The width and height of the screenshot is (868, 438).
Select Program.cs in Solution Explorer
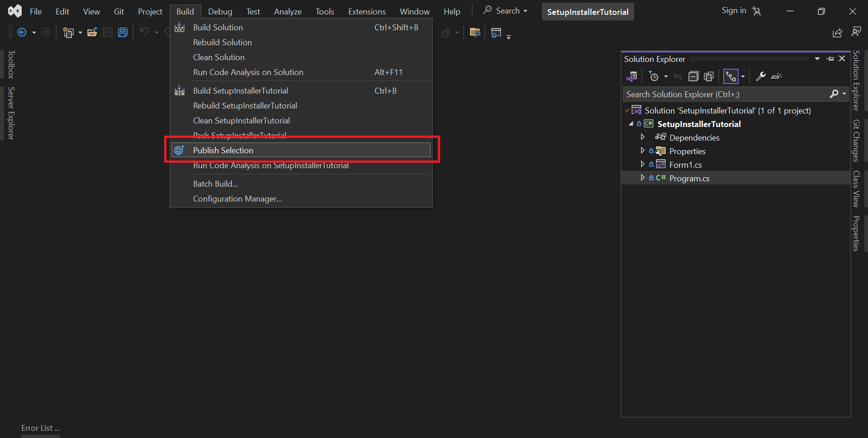point(689,178)
